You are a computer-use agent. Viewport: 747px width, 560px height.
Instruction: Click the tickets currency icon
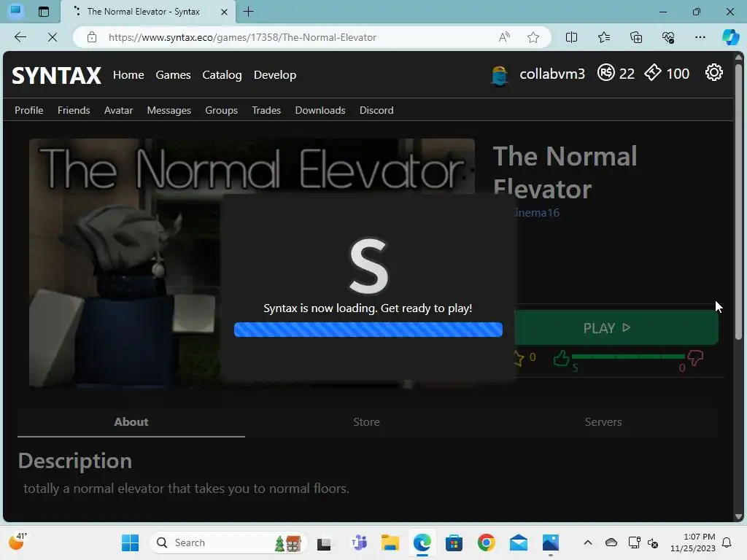click(653, 73)
